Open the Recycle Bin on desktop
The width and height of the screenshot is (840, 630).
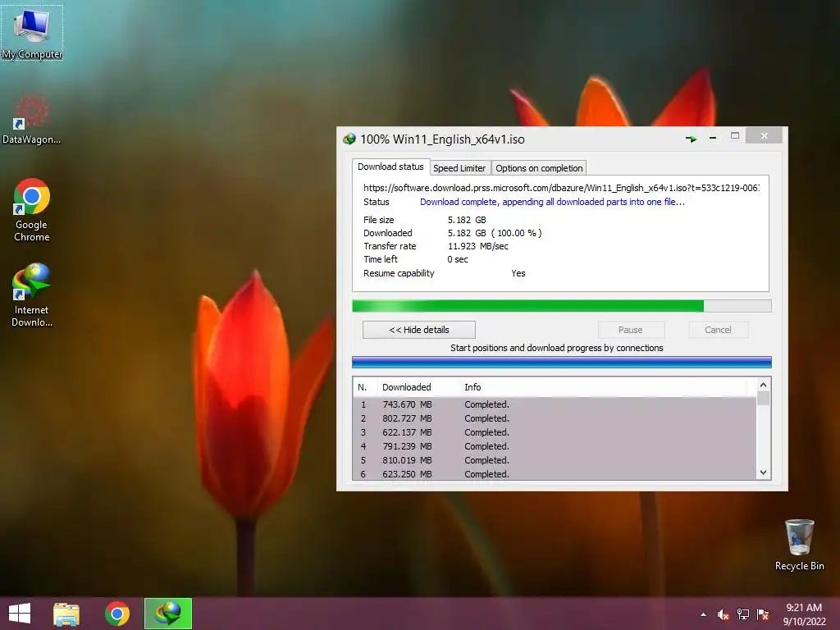[x=799, y=545]
